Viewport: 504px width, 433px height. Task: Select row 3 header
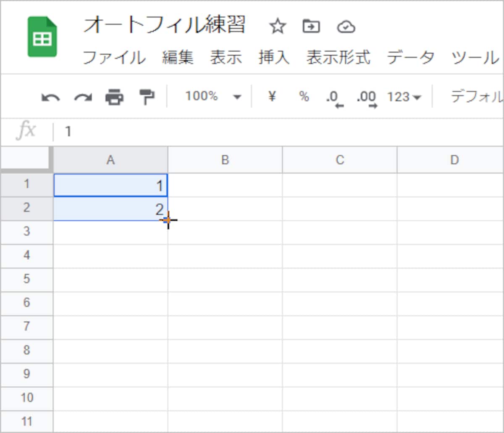[27, 232]
